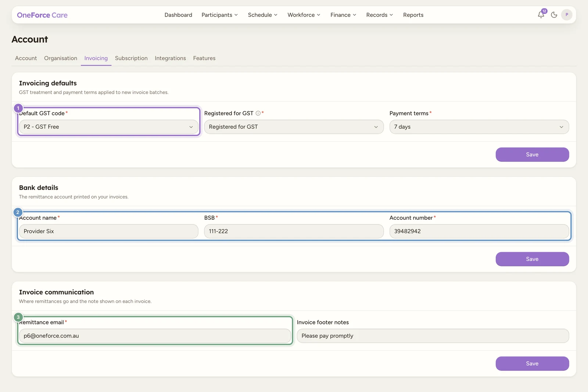Click the Invoice footer notes field
588x392 pixels.
click(433, 336)
